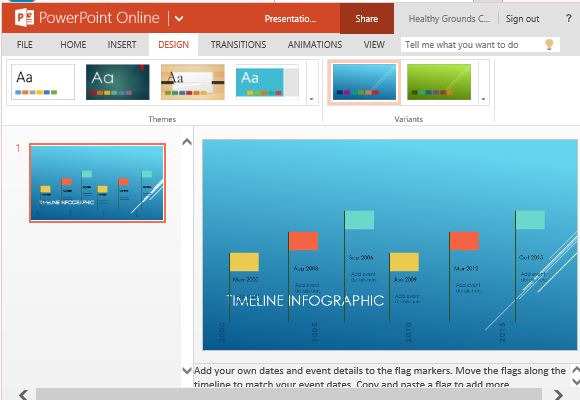Select slide 1 thumbnail in panel
The image size is (580, 400).
97,183
